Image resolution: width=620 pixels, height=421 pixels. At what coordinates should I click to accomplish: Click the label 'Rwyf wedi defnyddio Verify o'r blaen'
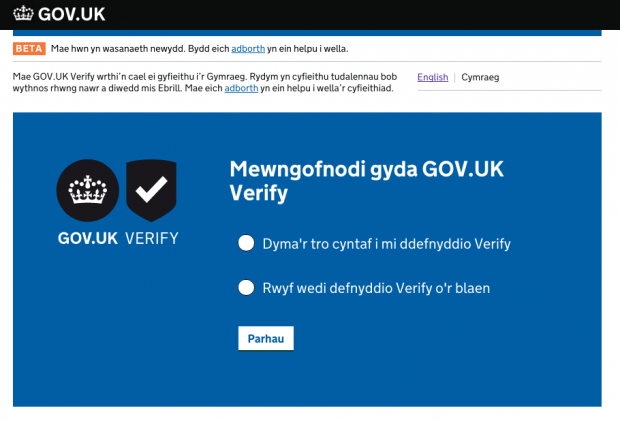[376, 288]
